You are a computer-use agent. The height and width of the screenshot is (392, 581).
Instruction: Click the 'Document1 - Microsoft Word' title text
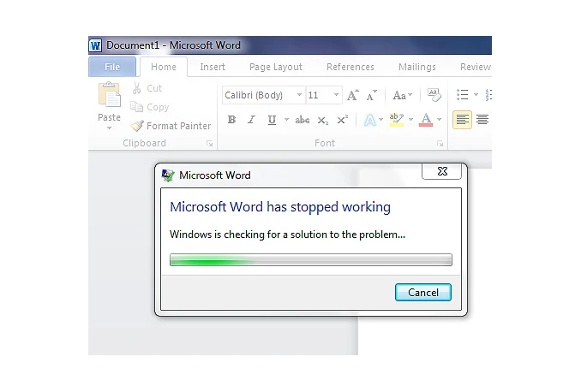click(173, 45)
